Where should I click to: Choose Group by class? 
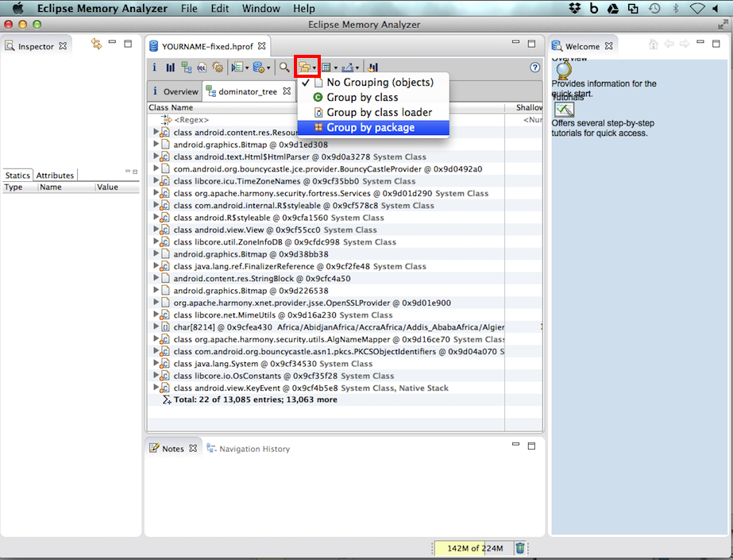pos(373,97)
